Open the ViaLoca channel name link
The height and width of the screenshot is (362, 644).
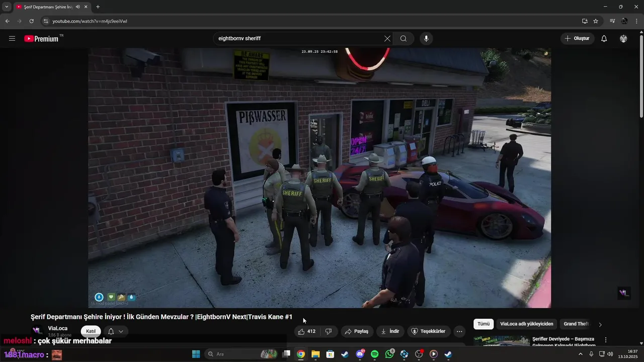(58, 328)
